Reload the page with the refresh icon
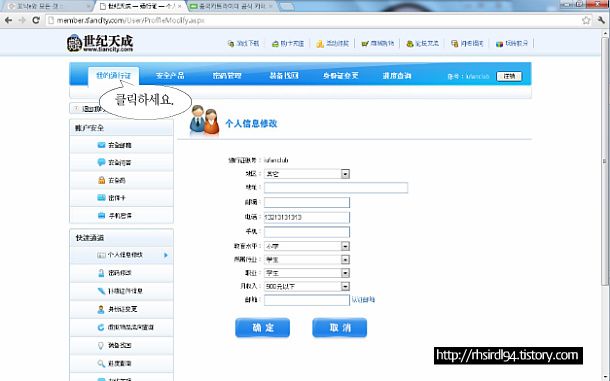The image size is (610, 381). (x=36, y=20)
